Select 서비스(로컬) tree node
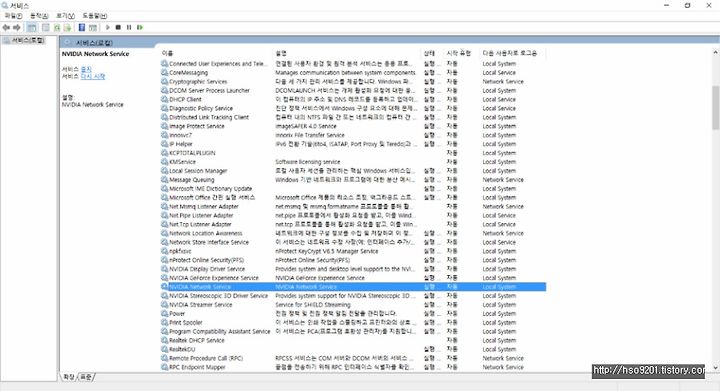Image resolution: width=720 pixels, height=391 pixels. click(27, 40)
